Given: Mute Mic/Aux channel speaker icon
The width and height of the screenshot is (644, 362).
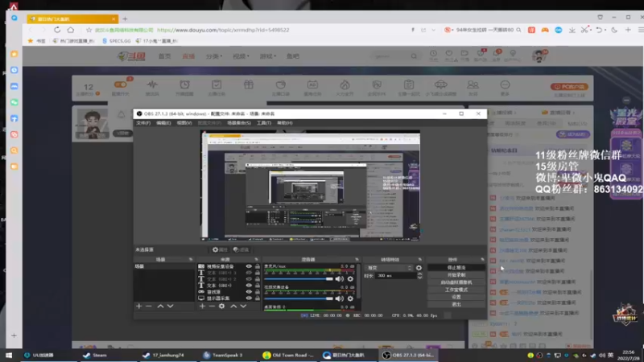Looking at the screenshot, I should pyautogui.click(x=339, y=279).
